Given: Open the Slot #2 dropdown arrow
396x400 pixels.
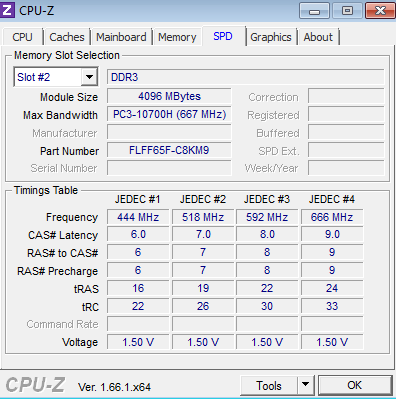Looking at the screenshot, I should [x=89, y=77].
